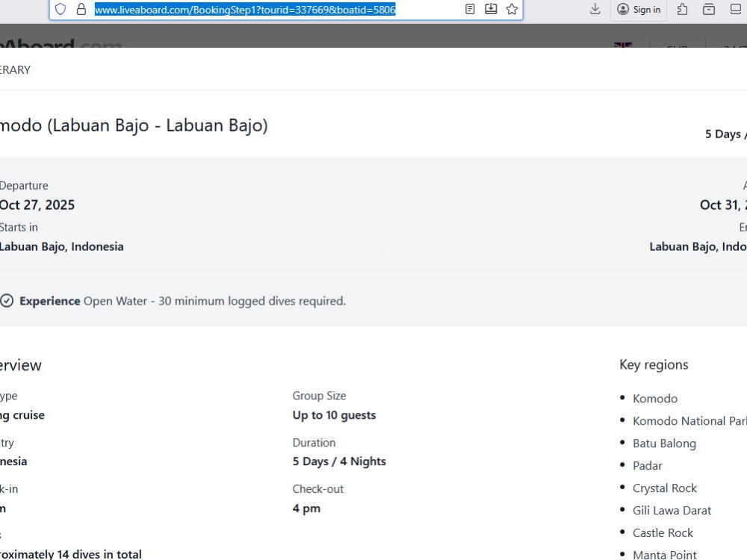
Task: Click the Sign in account button
Action: 639,10
